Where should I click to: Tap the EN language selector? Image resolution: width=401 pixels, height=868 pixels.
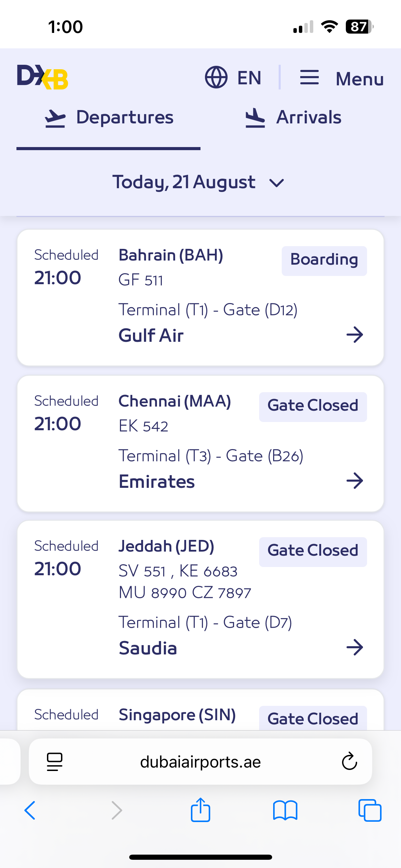coord(249,78)
